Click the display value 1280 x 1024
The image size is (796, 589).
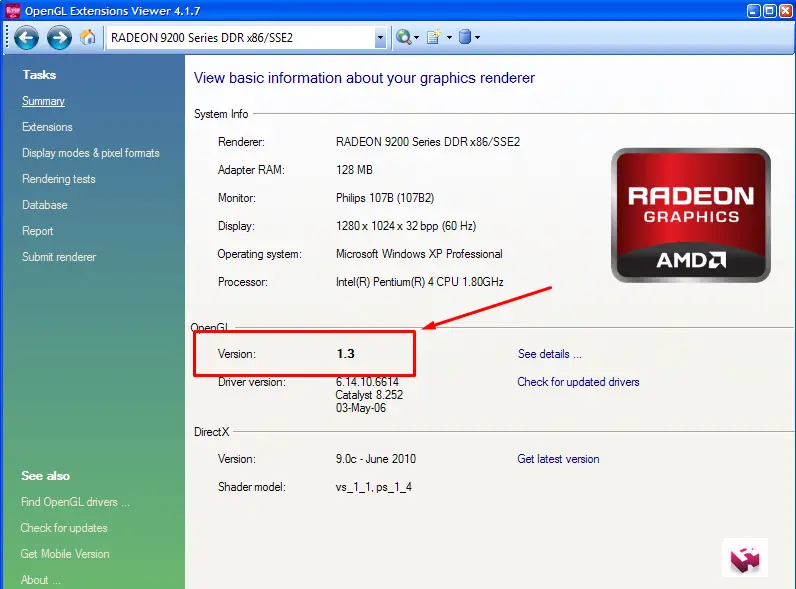tap(406, 226)
